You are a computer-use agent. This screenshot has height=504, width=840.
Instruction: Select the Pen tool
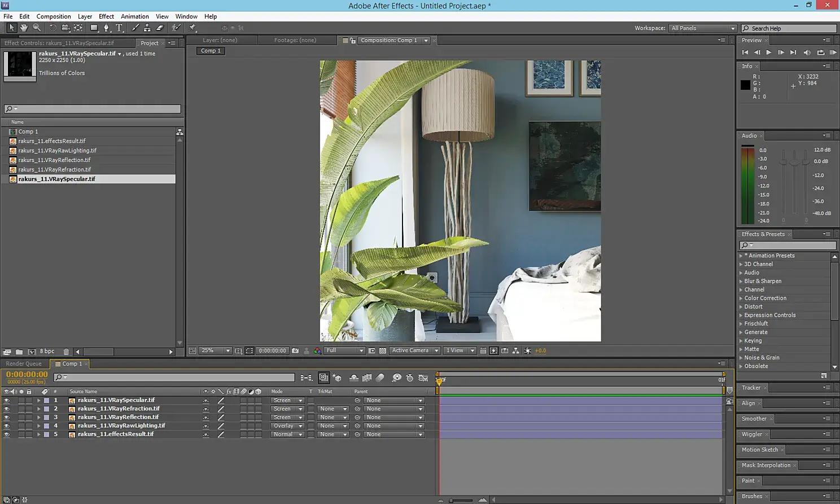pyautogui.click(x=107, y=28)
